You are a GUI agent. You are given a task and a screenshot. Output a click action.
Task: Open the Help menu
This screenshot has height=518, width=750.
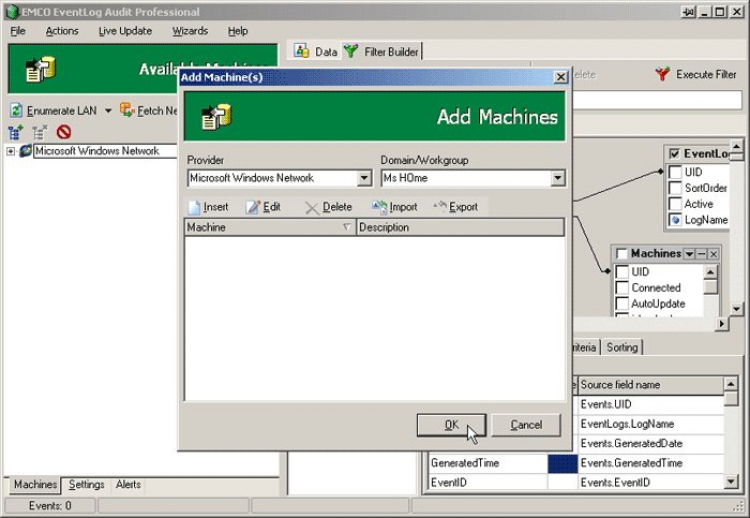point(238,31)
